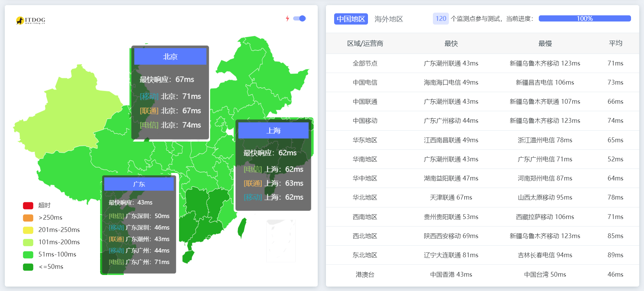Click the 100% progress bar
Screen dimensions: 644x291
584,18
